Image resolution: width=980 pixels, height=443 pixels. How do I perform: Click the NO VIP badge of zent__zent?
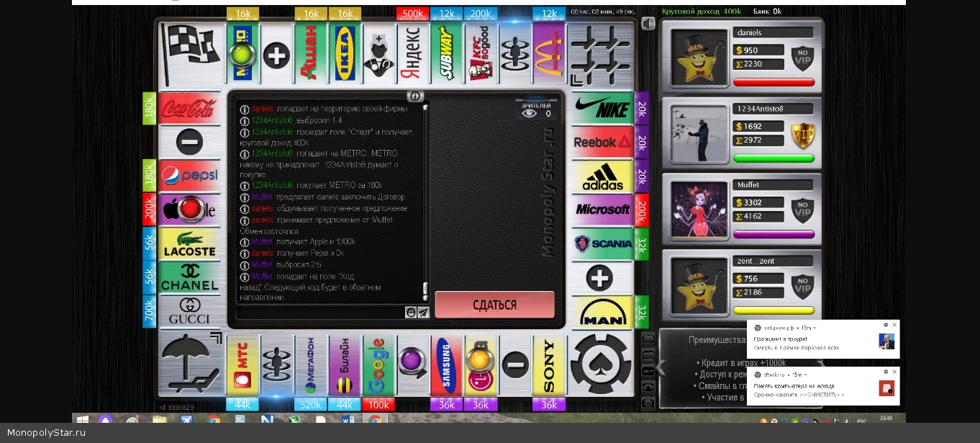[x=802, y=287]
